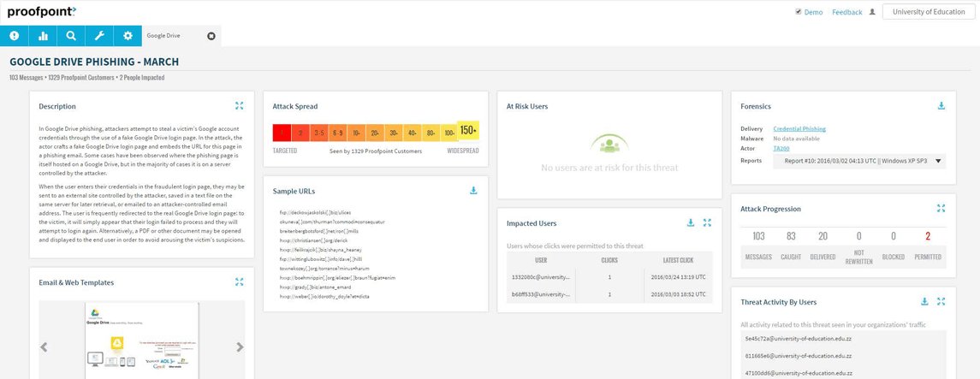980x379 pixels.
Task: Select 811665e6@university-of-education.edu.zz user
Action: (x=798, y=355)
